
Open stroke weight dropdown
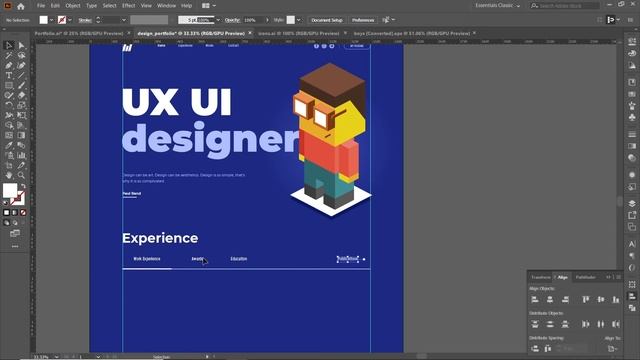[x=124, y=20]
